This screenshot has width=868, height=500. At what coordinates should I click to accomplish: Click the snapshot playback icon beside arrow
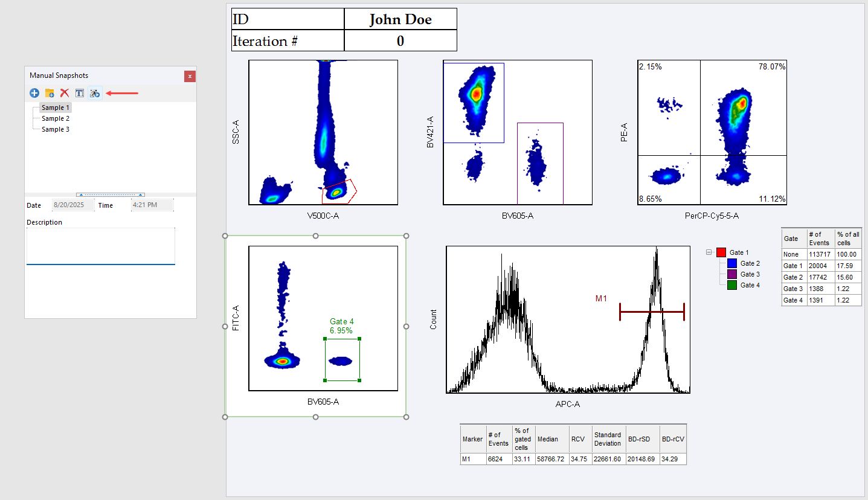pos(95,93)
